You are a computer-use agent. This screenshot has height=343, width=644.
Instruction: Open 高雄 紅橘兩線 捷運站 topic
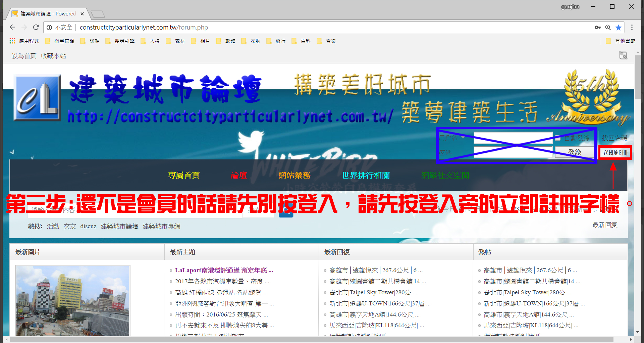click(x=221, y=292)
